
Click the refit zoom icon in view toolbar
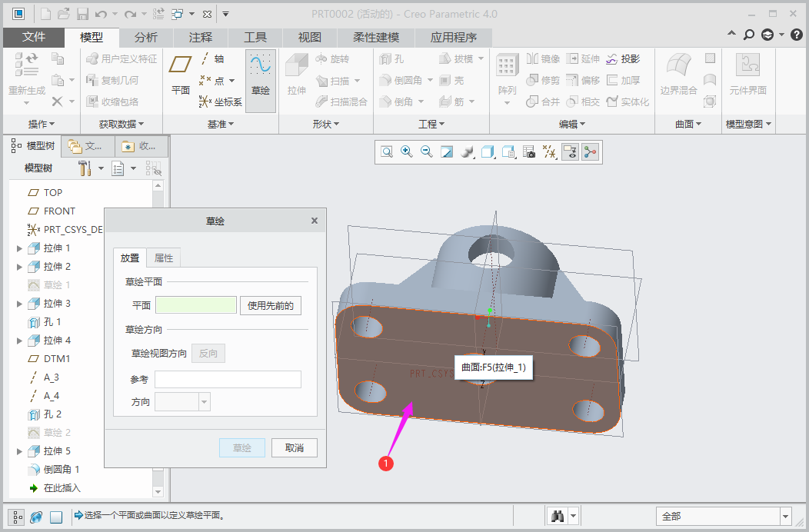pos(387,152)
